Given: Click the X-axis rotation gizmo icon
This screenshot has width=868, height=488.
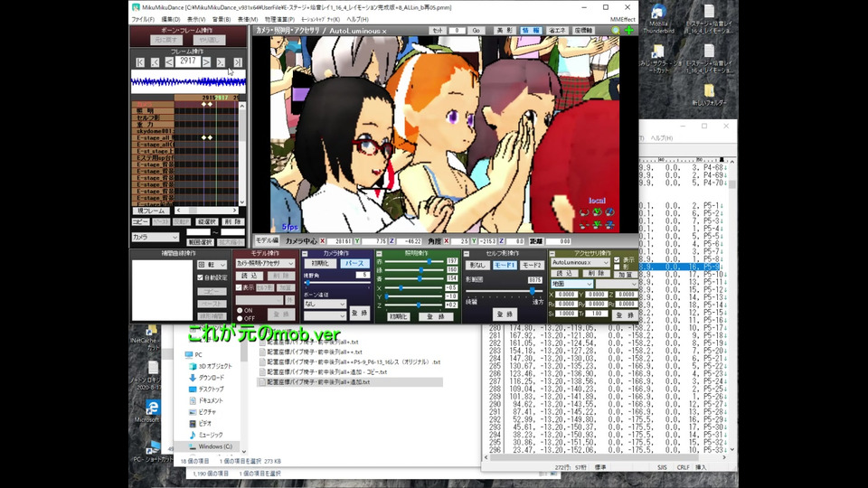Looking at the screenshot, I should tap(584, 212).
